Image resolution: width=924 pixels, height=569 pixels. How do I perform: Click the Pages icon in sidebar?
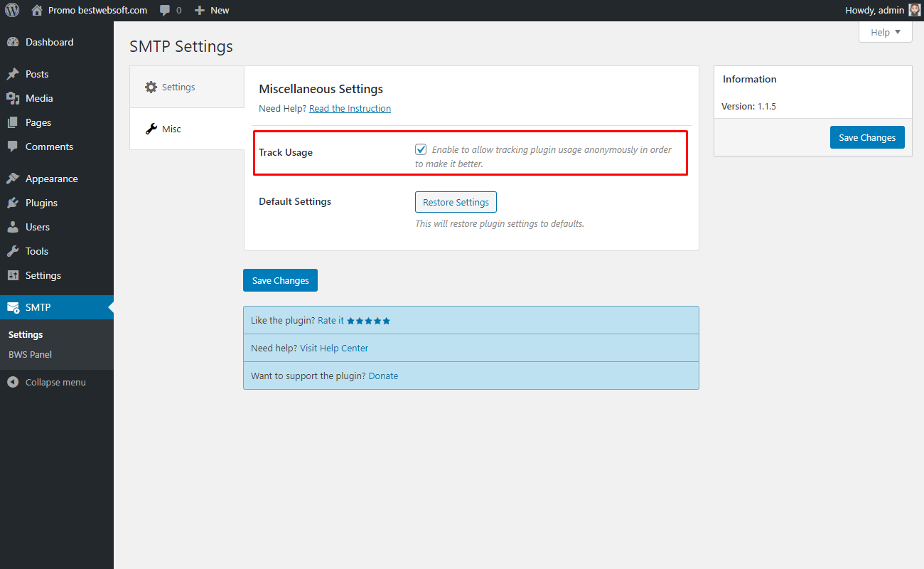click(x=13, y=122)
